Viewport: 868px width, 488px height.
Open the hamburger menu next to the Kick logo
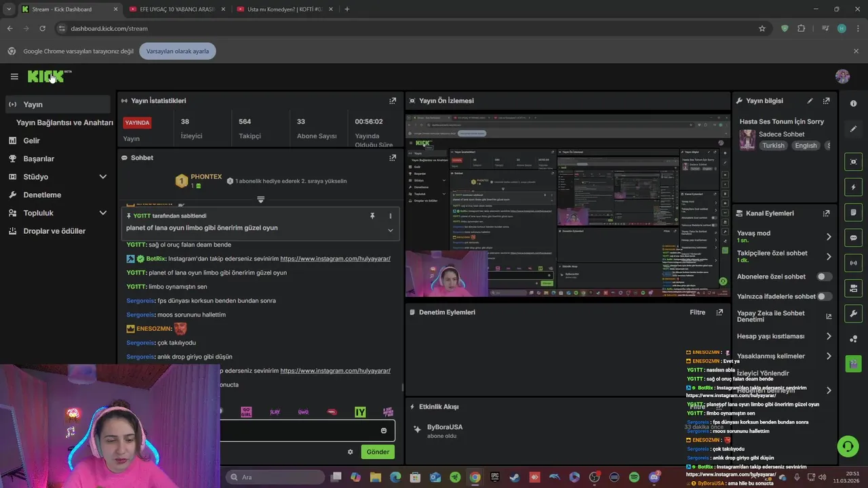point(14,77)
